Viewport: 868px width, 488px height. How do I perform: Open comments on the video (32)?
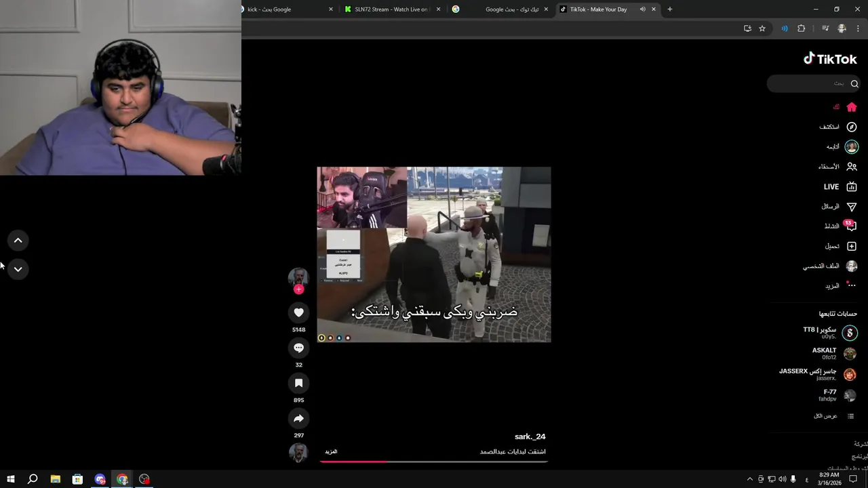click(x=298, y=348)
